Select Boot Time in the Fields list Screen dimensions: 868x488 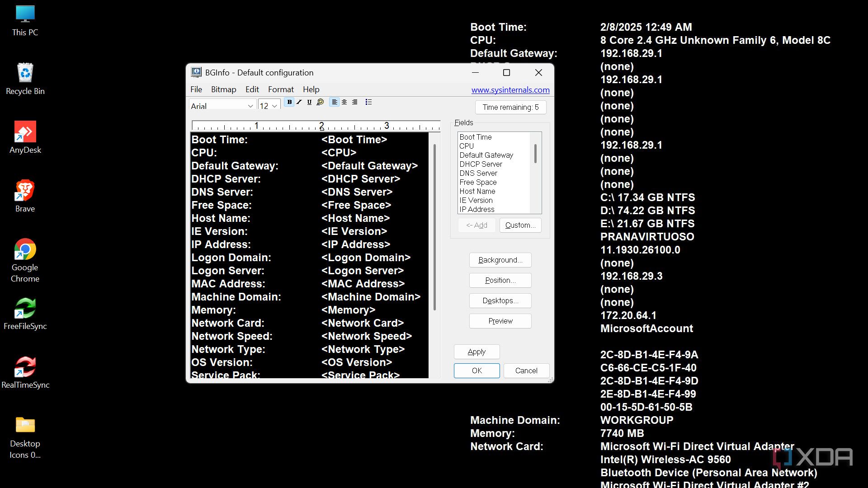tap(476, 137)
